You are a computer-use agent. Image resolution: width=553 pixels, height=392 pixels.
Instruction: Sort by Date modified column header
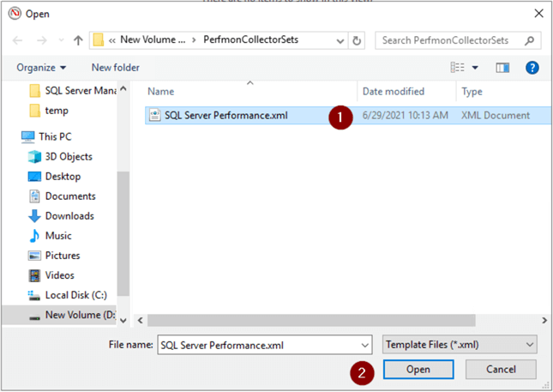pos(394,92)
